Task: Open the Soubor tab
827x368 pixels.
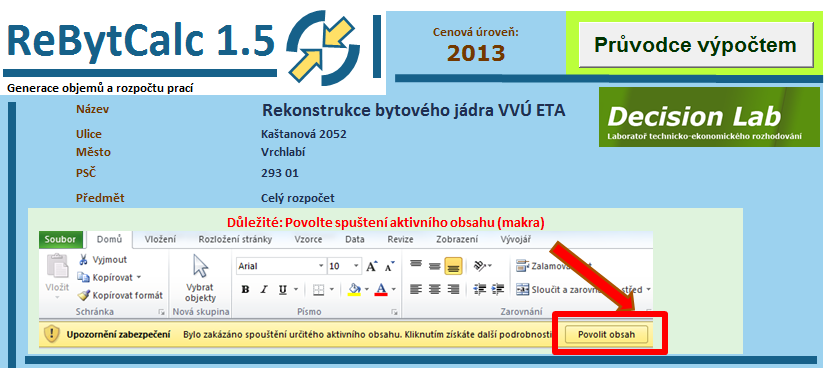Action: pyautogui.click(x=61, y=239)
